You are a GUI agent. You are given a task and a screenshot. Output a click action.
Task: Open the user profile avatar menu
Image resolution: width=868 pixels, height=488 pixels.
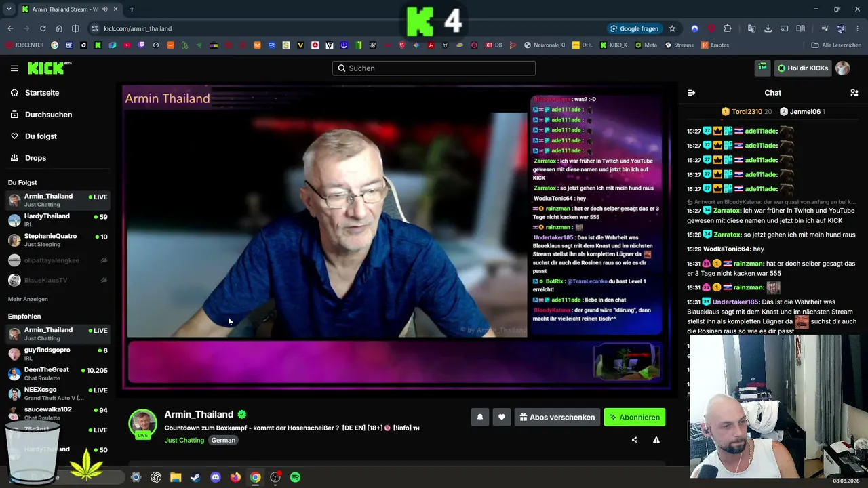click(843, 68)
